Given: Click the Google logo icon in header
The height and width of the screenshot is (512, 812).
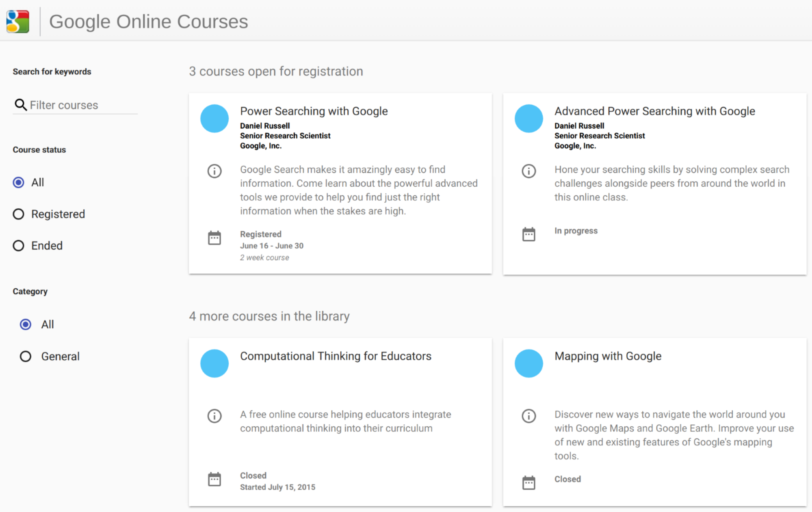Looking at the screenshot, I should (18, 21).
